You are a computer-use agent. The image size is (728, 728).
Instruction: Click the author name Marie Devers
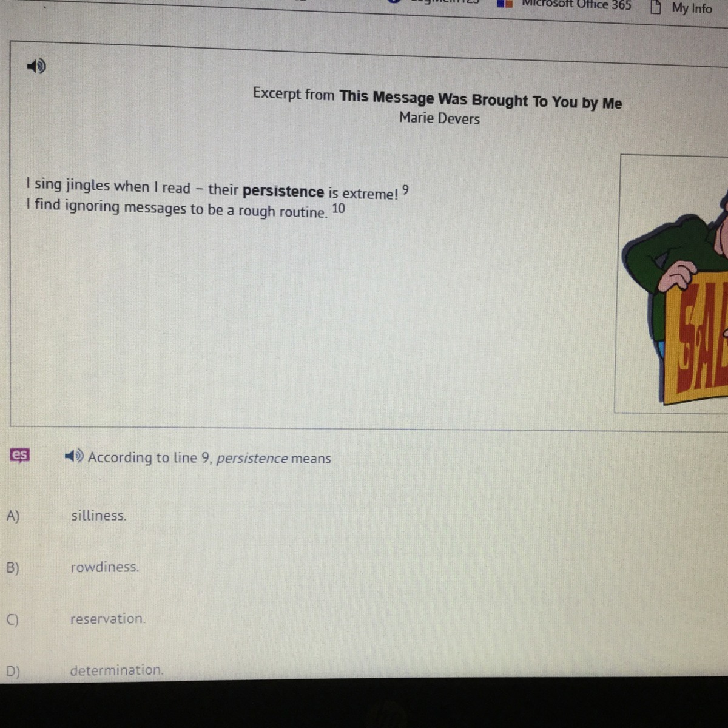tap(439, 118)
